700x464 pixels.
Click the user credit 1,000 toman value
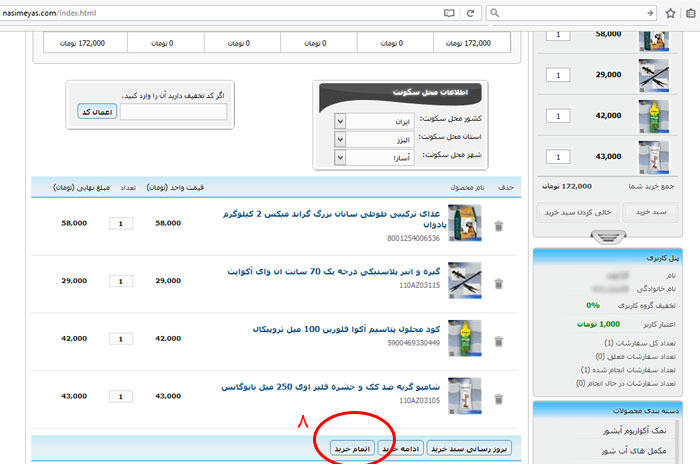(x=598, y=324)
